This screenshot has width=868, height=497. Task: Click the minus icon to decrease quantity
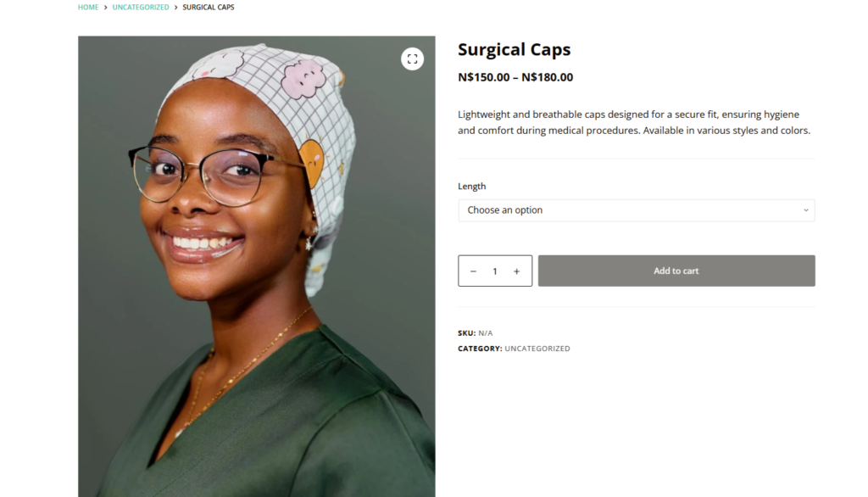pyautogui.click(x=473, y=271)
